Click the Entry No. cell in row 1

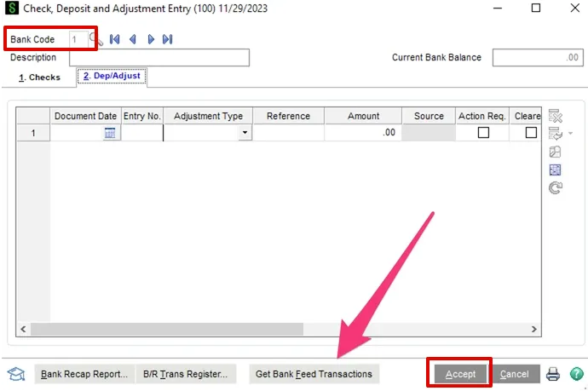(x=142, y=133)
